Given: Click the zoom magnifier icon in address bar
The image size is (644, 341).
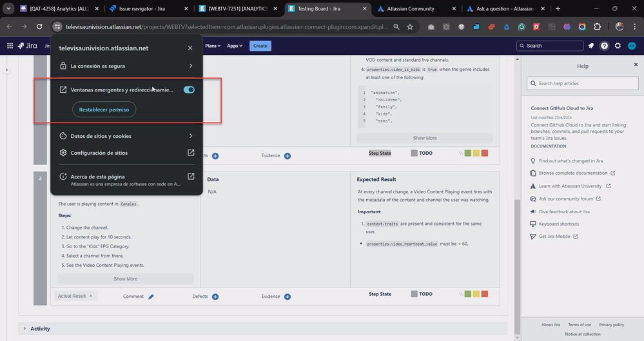Looking at the screenshot, I should coord(396,26).
